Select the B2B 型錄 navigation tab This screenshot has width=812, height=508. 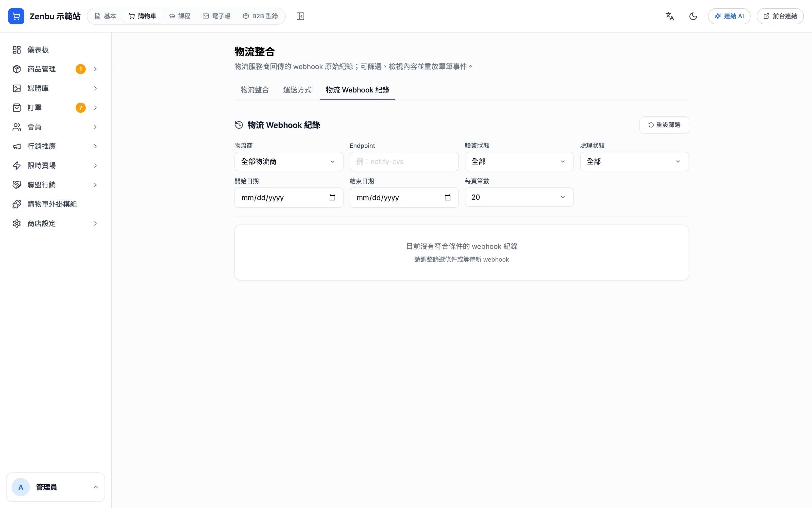[260, 16]
